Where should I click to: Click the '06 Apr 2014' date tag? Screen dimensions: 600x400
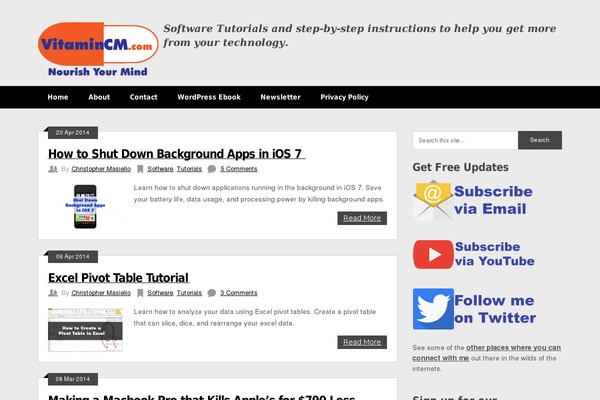[73, 257]
